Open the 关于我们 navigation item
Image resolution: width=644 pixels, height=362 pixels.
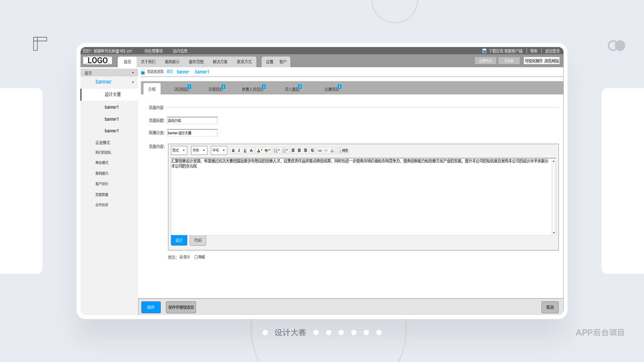coord(148,62)
